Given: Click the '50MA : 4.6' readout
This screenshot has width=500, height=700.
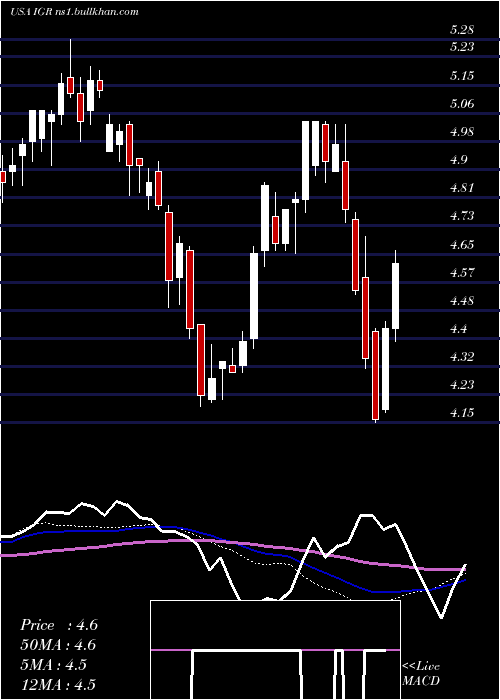Looking at the screenshot, I should pyautogui.click(x=58, y=645).
